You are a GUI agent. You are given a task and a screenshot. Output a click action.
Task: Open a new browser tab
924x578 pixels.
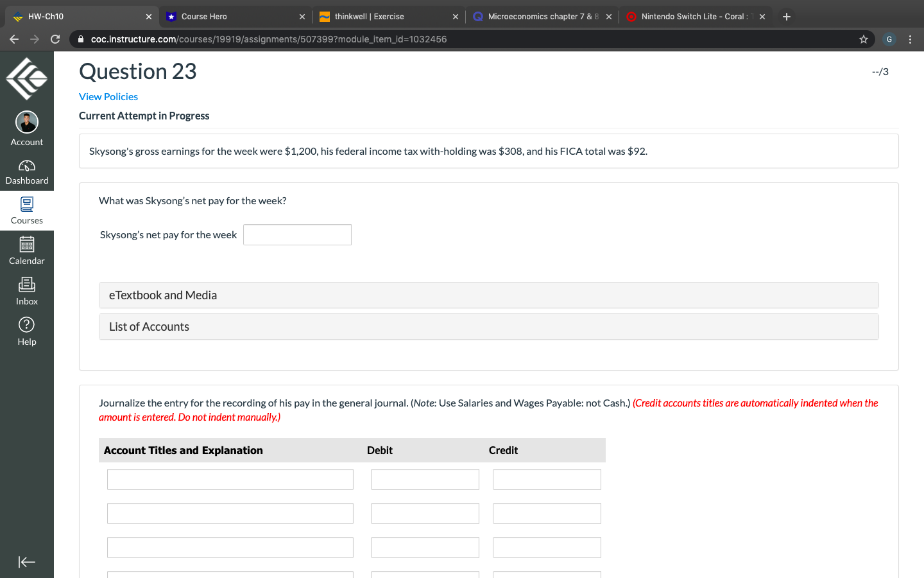pyautogui.click(x=787, y=17)
